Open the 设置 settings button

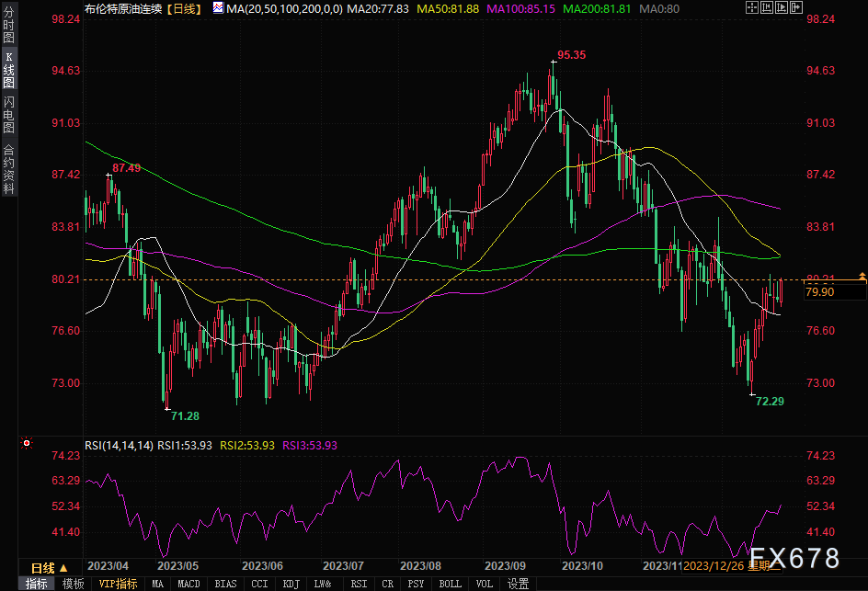point(519,584)
